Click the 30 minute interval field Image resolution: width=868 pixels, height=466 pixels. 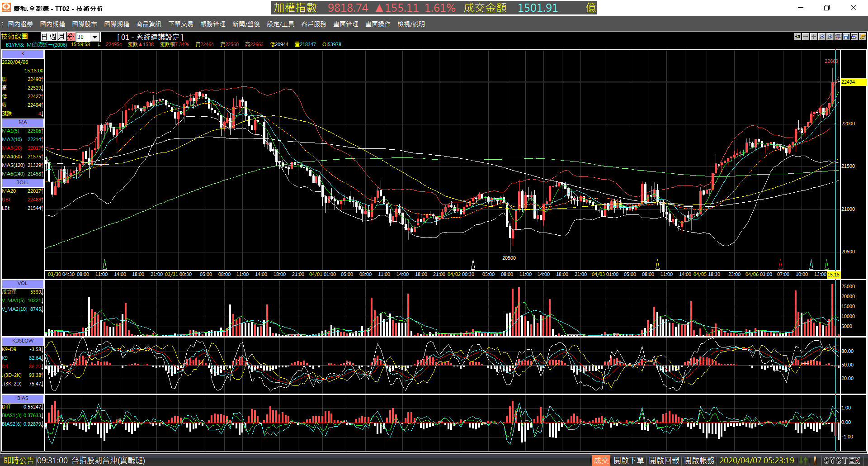pos(84,37)
